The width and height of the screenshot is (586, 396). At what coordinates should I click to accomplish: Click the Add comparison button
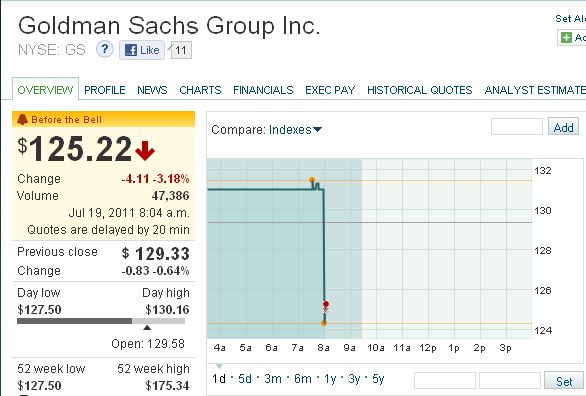tap(564, 127)
